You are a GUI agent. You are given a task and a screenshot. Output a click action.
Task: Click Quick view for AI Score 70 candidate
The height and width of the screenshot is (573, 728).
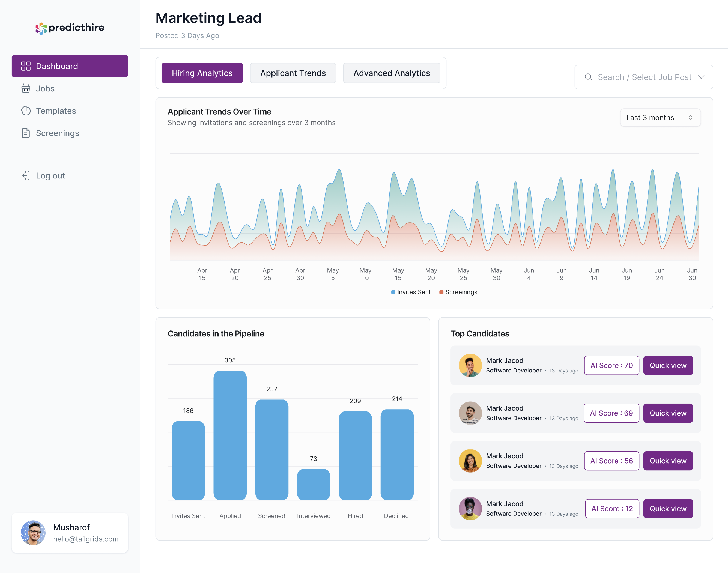(668, 365)
